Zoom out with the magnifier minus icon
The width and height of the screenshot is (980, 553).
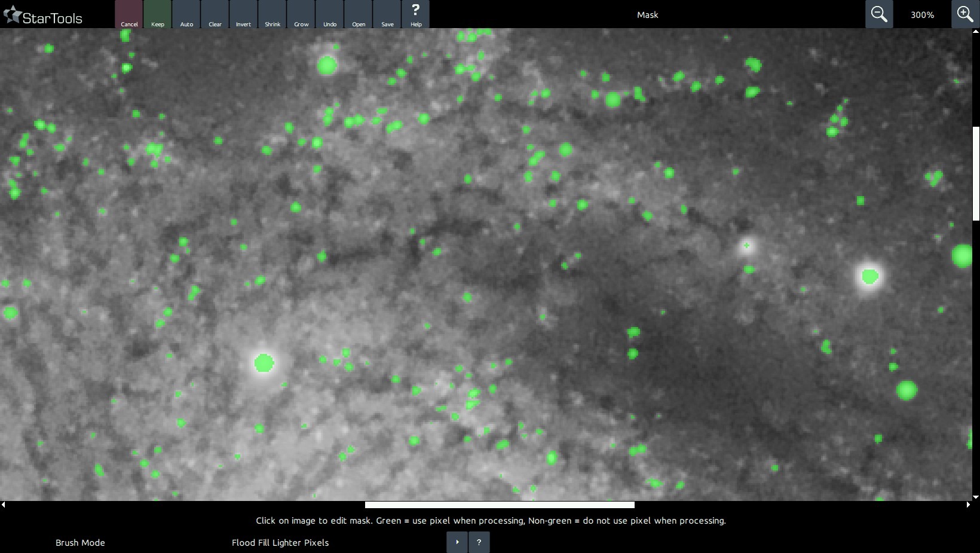pyautogui.click(x=879, y=14)
